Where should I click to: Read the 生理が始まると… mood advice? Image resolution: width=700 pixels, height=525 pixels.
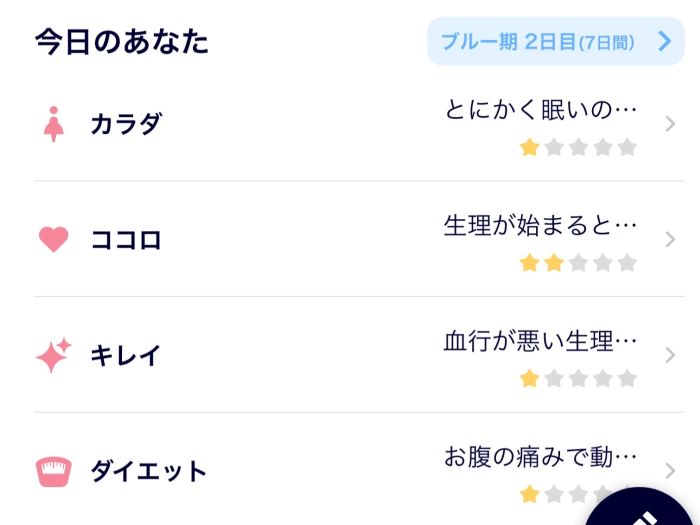coord(540,225)
